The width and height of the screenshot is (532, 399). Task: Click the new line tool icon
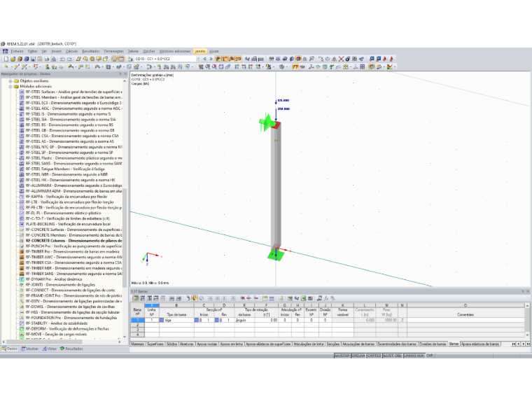point(17,66)
